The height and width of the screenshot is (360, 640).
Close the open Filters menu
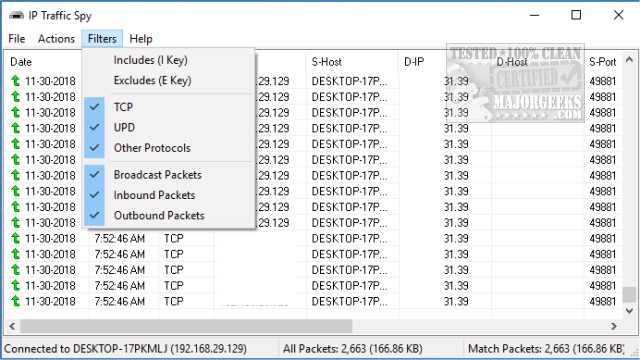tap(102, 39)
